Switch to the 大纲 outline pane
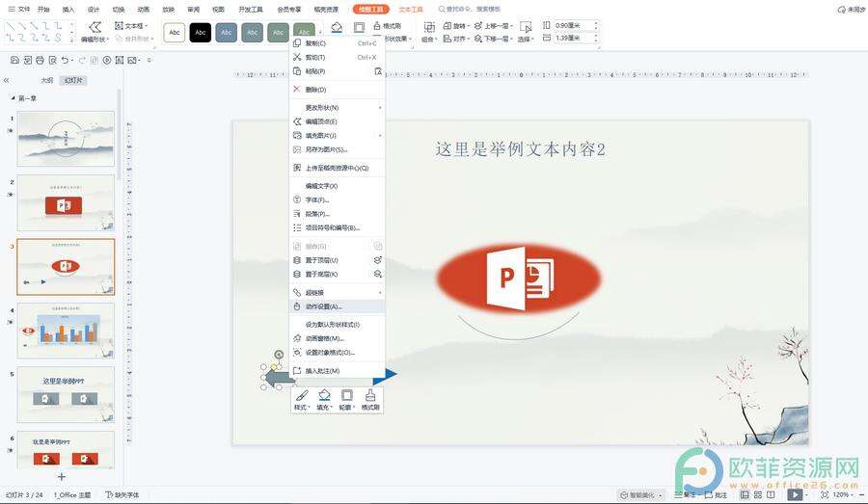This screenshot has width=868, height=504. (x=46, y=80)
